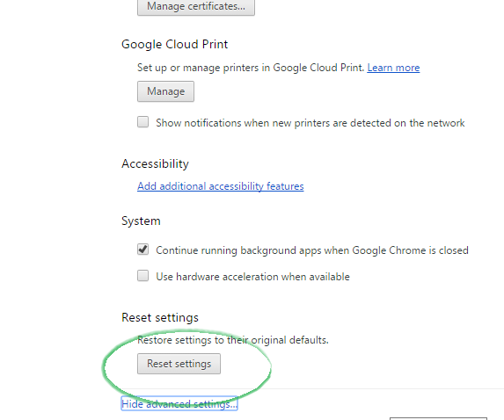Click the 'Show notifications when new printers' label

pos(310,123)
